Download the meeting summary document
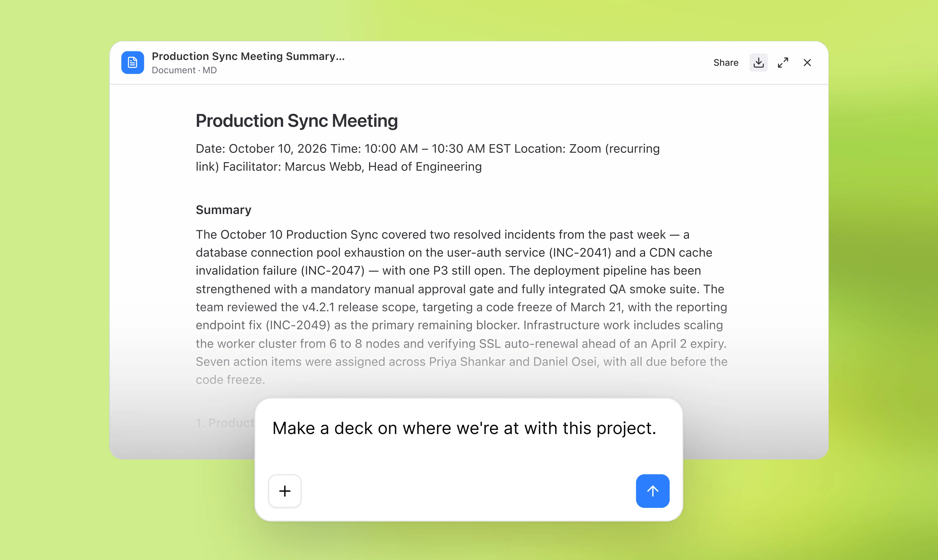Viewport: 938px width, 560px height. point(758,63)
